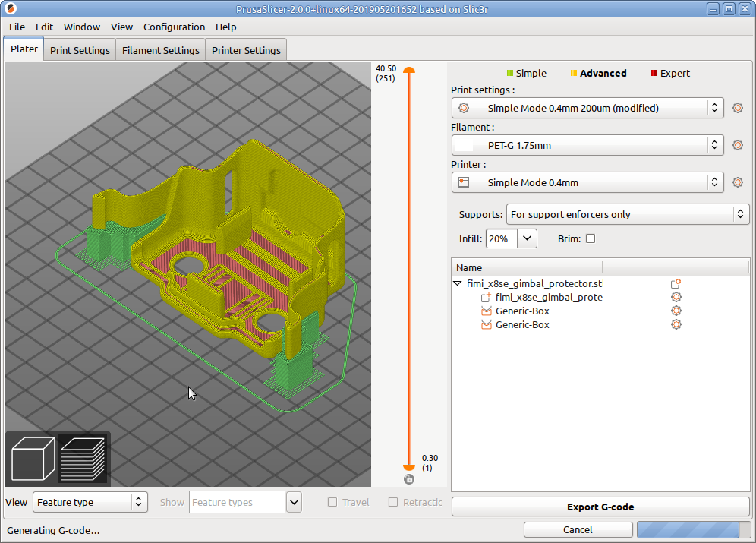Toggle the Travel checkbox
Screen dimensions: 756x543
[332, 502]
